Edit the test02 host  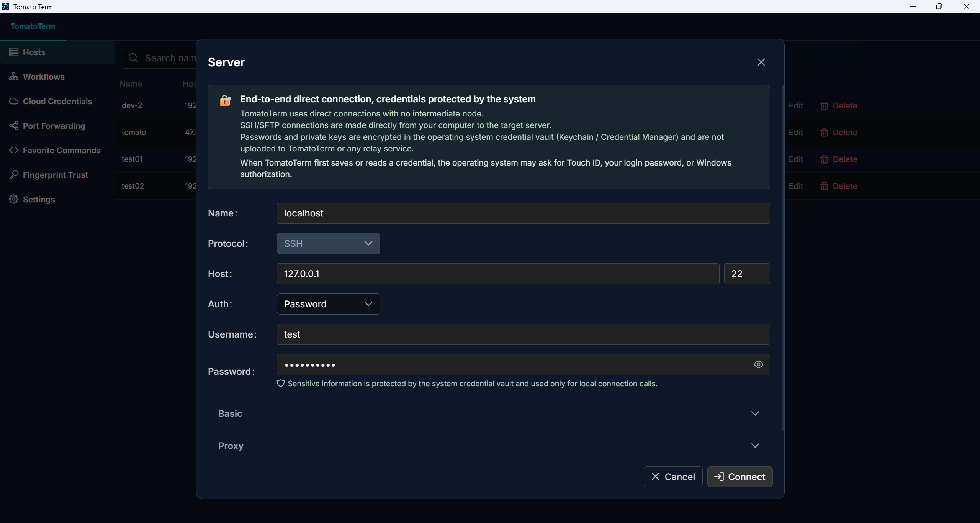tap(796, 186)
